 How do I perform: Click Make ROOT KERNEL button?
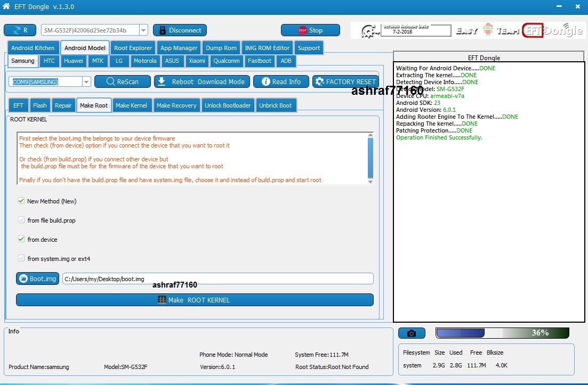(195, 300)
